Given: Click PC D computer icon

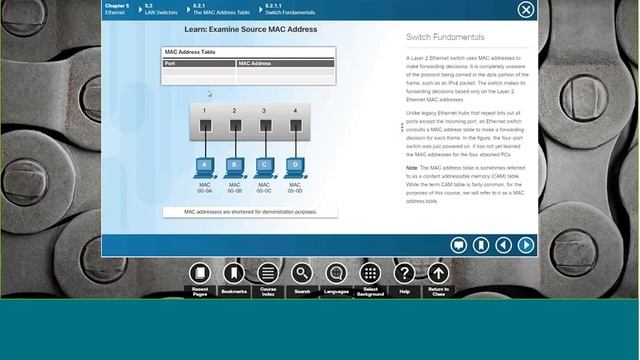Looking at the screenshot, I should 295,168.
